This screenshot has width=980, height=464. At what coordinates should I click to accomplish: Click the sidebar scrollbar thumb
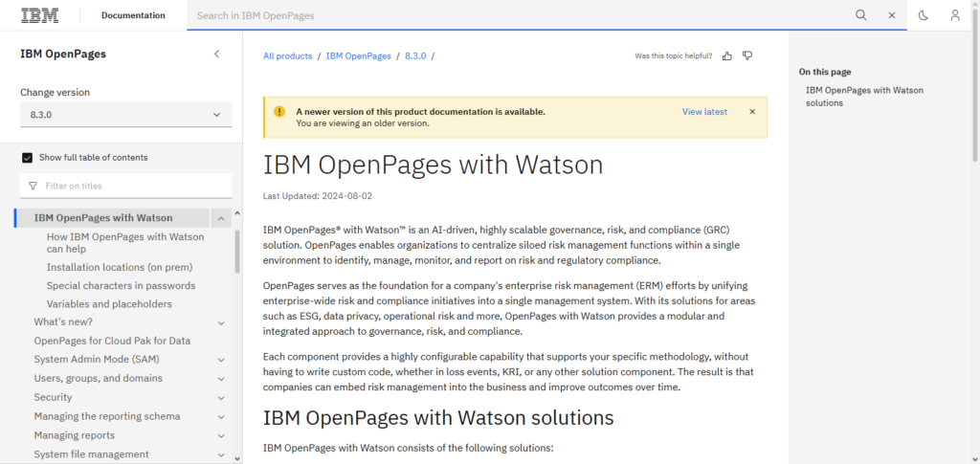pos(237,251)
